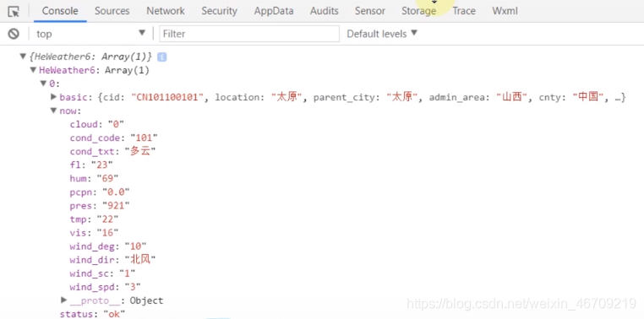Select the Trace tab

coord(464,11)
